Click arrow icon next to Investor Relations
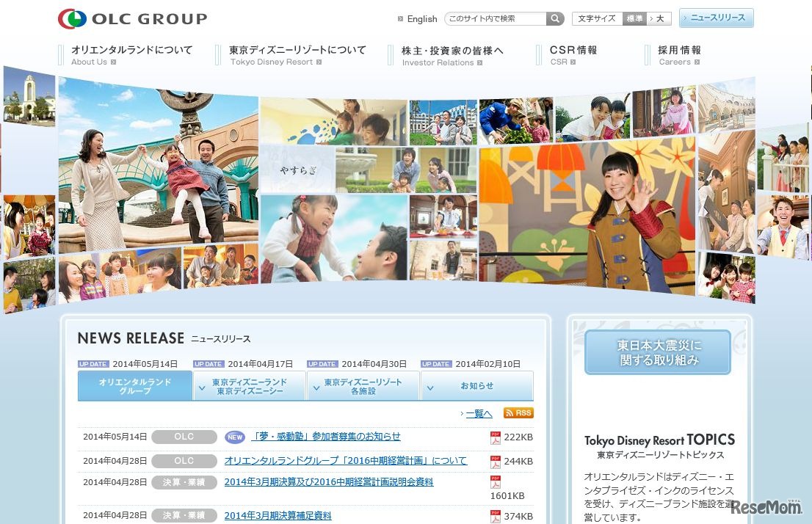 480,62
